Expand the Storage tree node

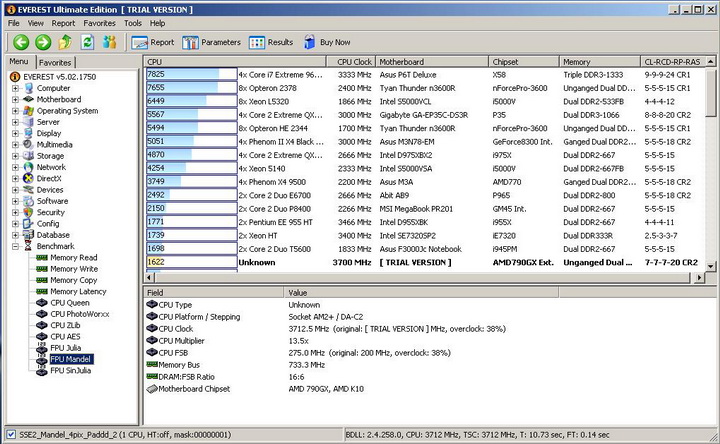(x=15, y=156)
